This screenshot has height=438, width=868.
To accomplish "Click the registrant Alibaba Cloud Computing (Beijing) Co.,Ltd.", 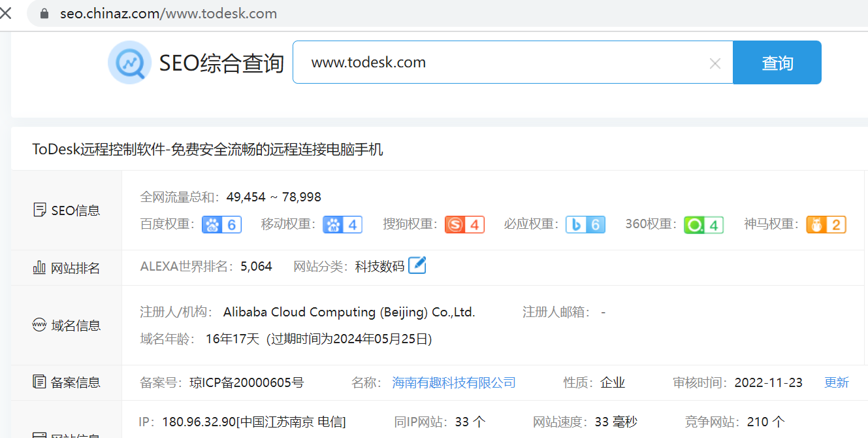I will pyautogui.click(x=349, y=312).
